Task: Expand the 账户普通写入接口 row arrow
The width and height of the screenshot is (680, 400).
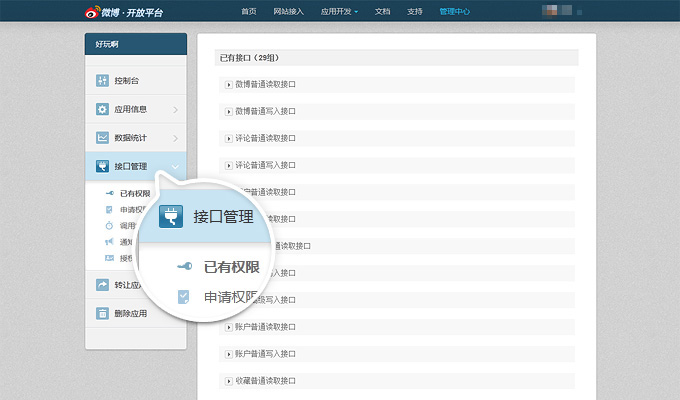Action: click(229, 354)
